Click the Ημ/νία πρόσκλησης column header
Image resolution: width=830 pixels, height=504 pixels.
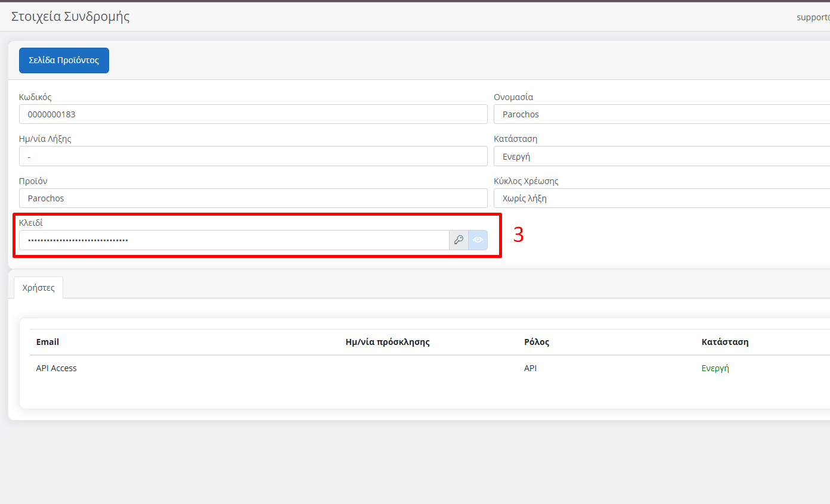388,342
